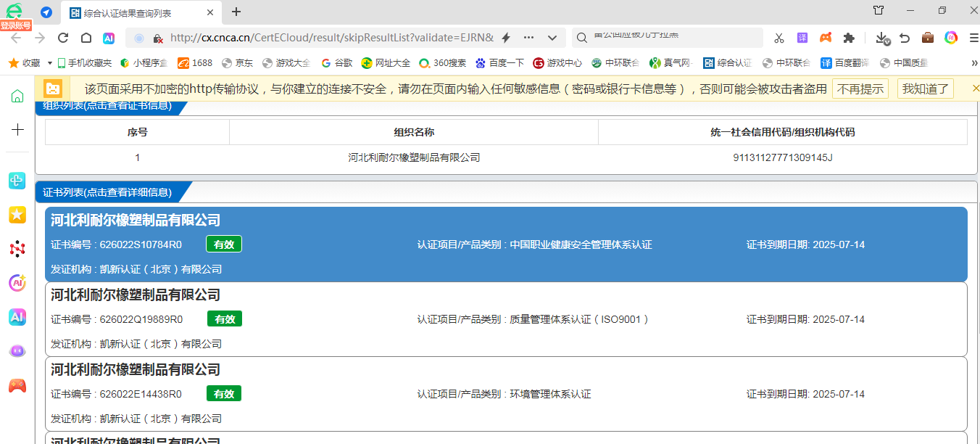Open certificate 626022S10784R0 card
The height and width of the screenshot is (444, 980).
(506, 244)
